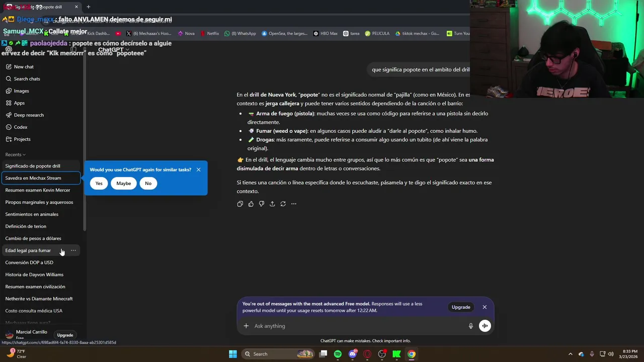Open ChatGPT model selector dropdown
The width and height of the screenshot is (644, 362).
pyautogui.click(x=114, y=50)
